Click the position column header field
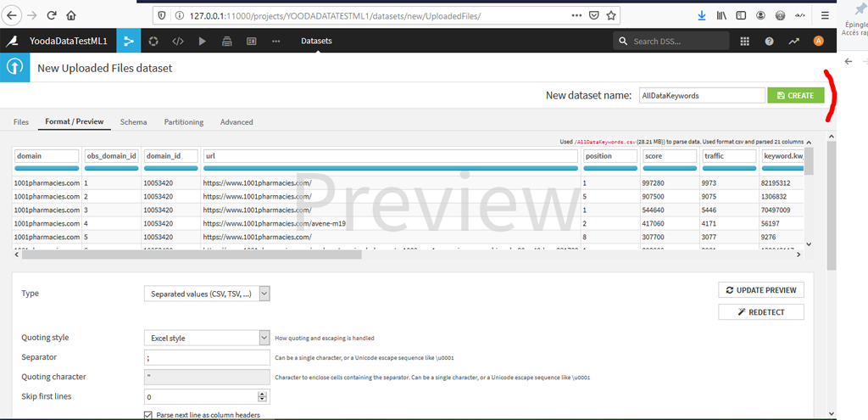The height and width of the screenshot is (420, 868). click(610, 156)
